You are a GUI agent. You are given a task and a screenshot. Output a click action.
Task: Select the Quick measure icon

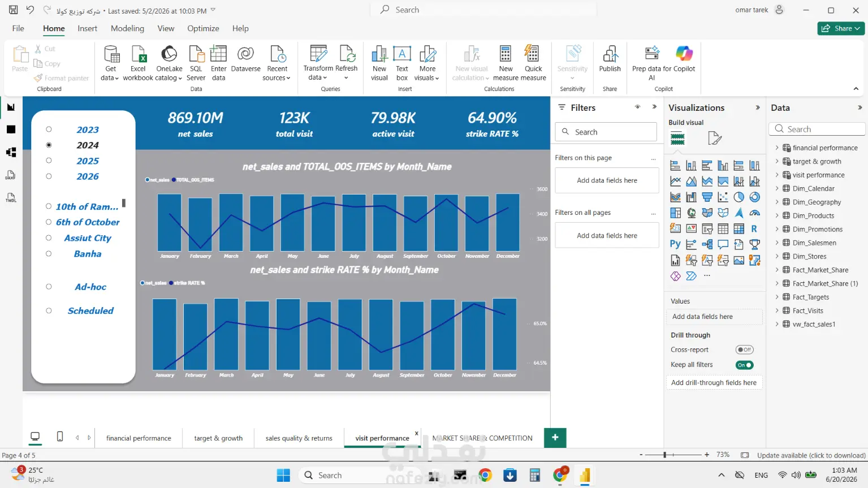click(x=532, y=54)
